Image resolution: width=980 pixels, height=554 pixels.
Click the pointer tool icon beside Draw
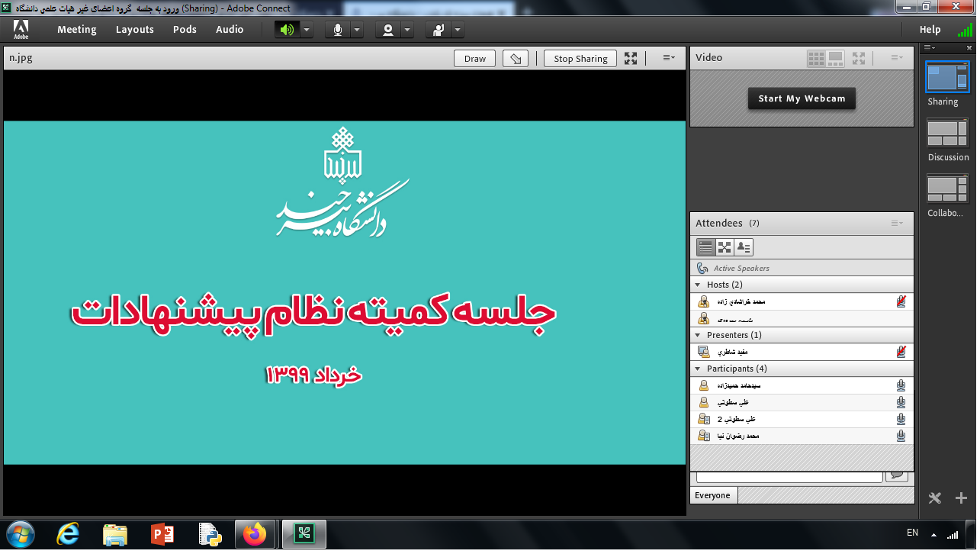click(516, 59)
